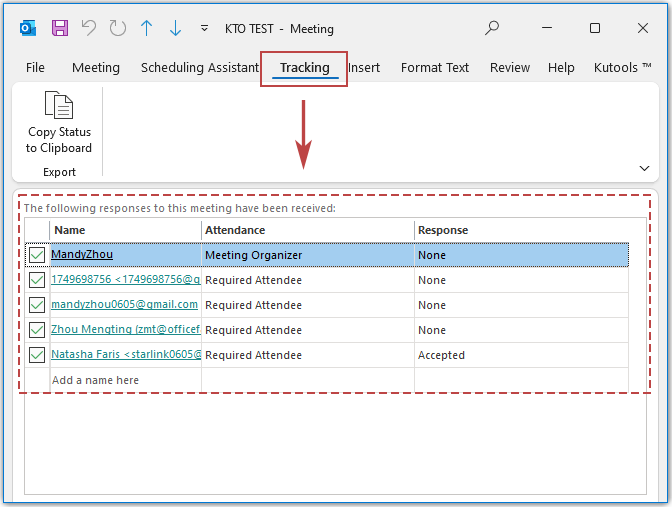
Task: Click the Save icon in title bar
Action: click(x=60, y=29)
